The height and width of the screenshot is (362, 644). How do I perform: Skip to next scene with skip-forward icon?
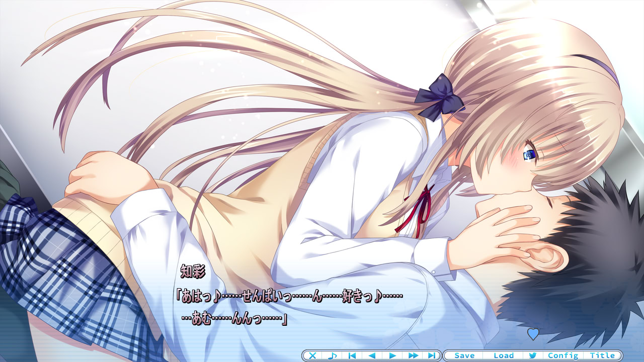432,355
